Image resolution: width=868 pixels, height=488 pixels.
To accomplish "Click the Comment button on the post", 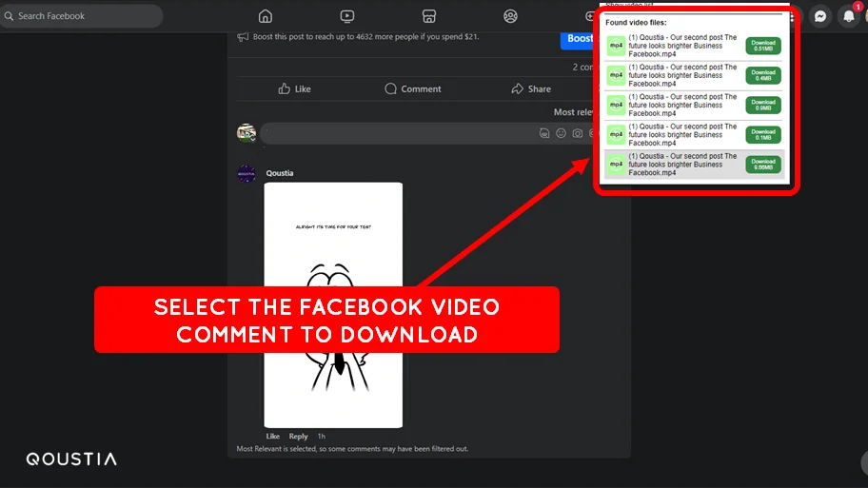I will click(413, 88).
